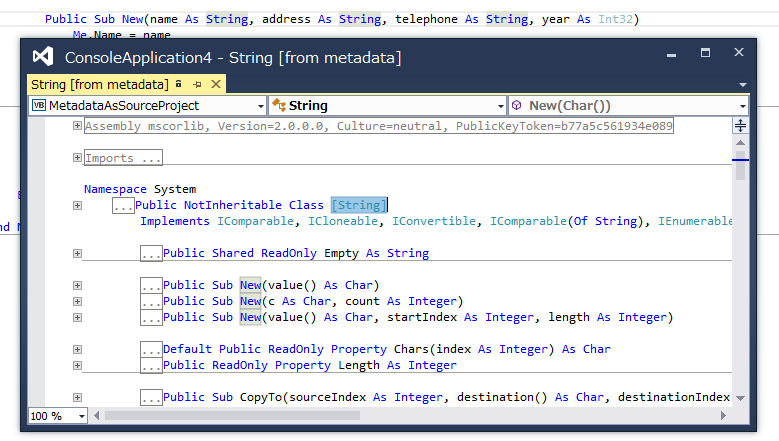Screen dimensions: 779x441
Task: Click the horizontal scrollbar right arrow
Action: pos(723,415)
